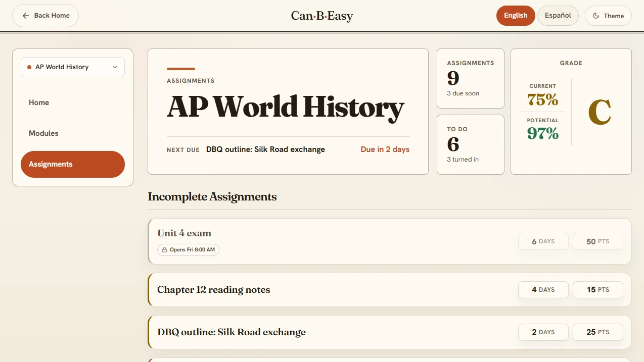Screen dimensions: 644x362
Task: Click the back arrow icon beside Back Home
Action: pos(25,16)
